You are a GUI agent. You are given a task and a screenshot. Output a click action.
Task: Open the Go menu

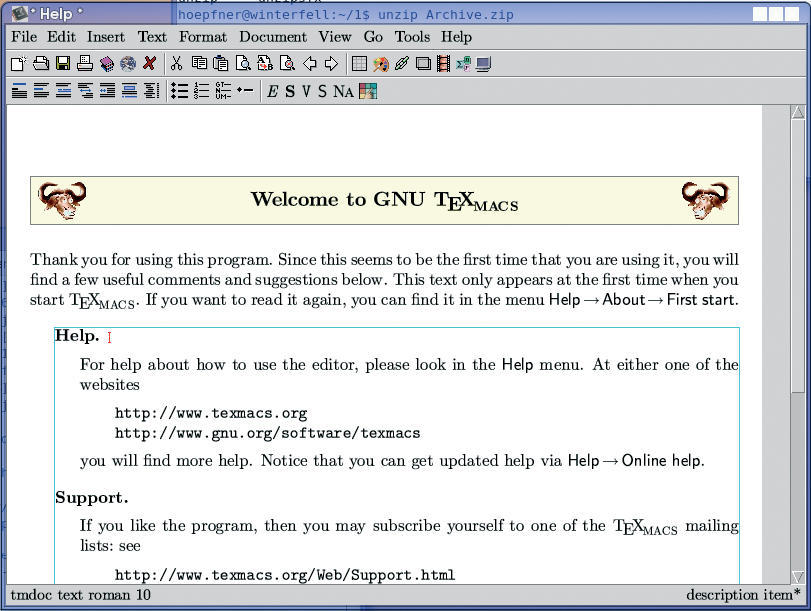coord(373,37)
